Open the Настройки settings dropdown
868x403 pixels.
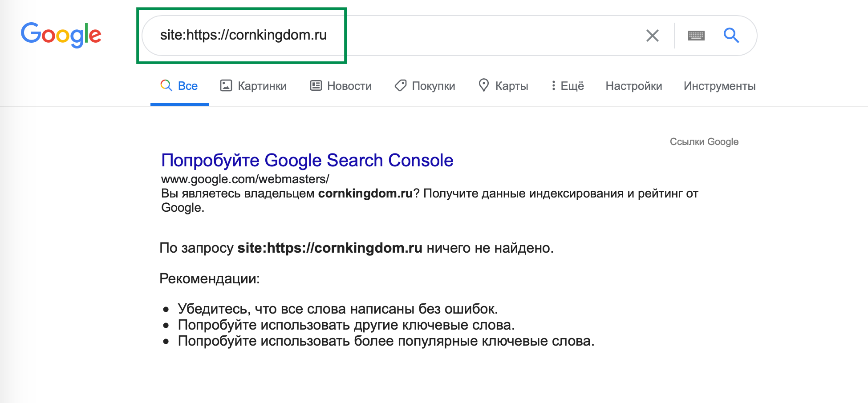pos(633,86)
